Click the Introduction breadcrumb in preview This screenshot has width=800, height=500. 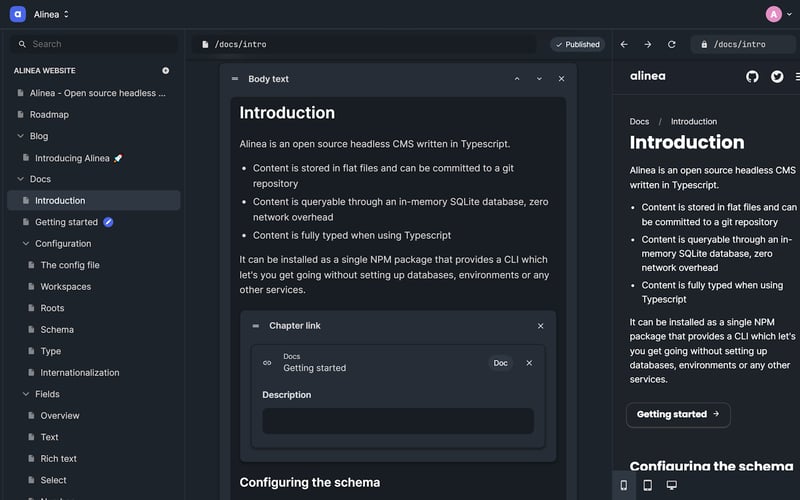click(694, 121)
